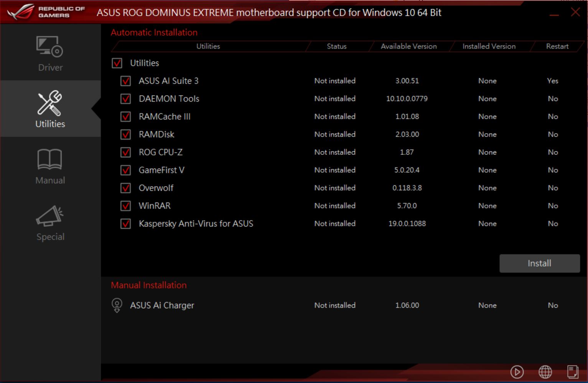Image resolution: width=588 pixels, height=383 pixels.
Task: Click the play icon in bottom bar
Action: click(x=517, y=371)
